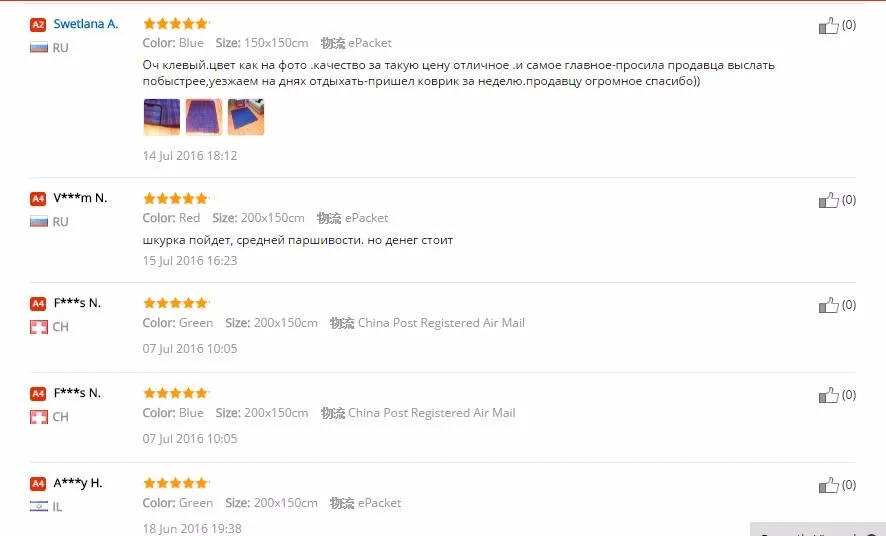886x536 pixels.
Task: Click the A4 badge beside V***m N.
Action: 38,199
